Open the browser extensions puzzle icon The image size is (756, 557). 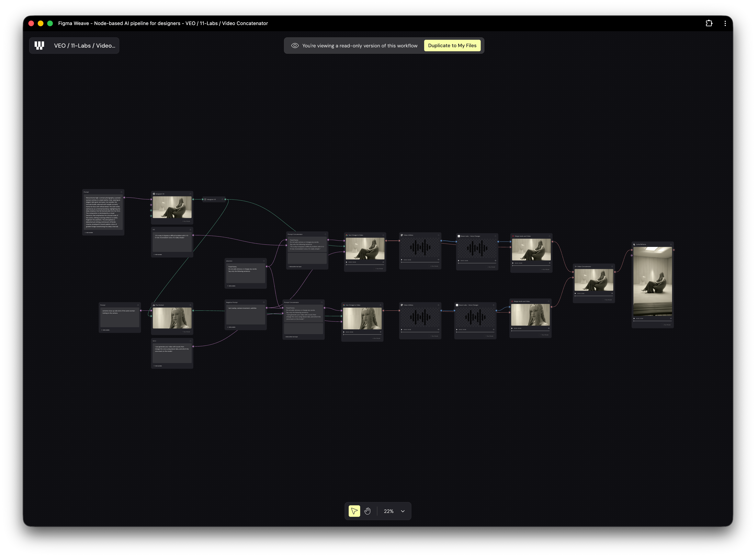(709, 23)
